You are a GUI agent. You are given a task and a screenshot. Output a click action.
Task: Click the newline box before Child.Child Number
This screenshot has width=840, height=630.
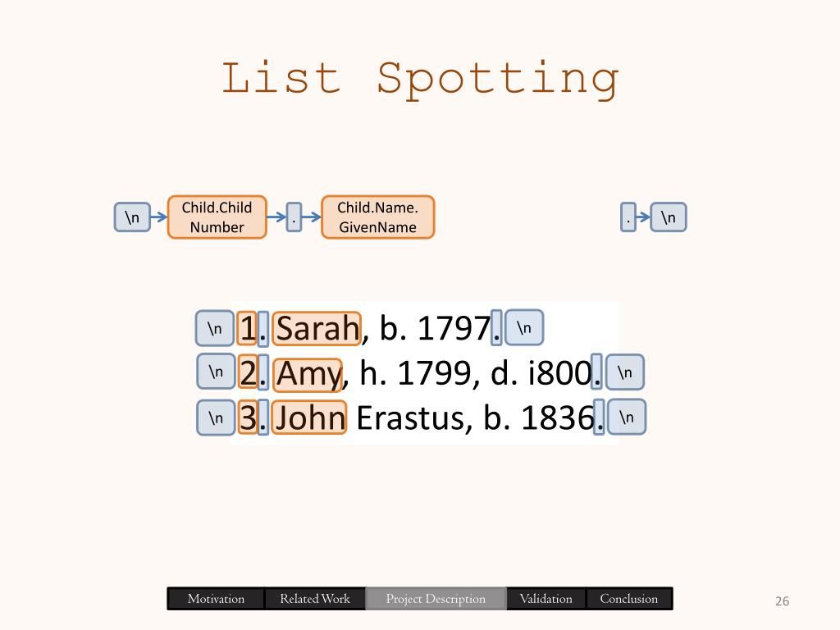[132, 217]
